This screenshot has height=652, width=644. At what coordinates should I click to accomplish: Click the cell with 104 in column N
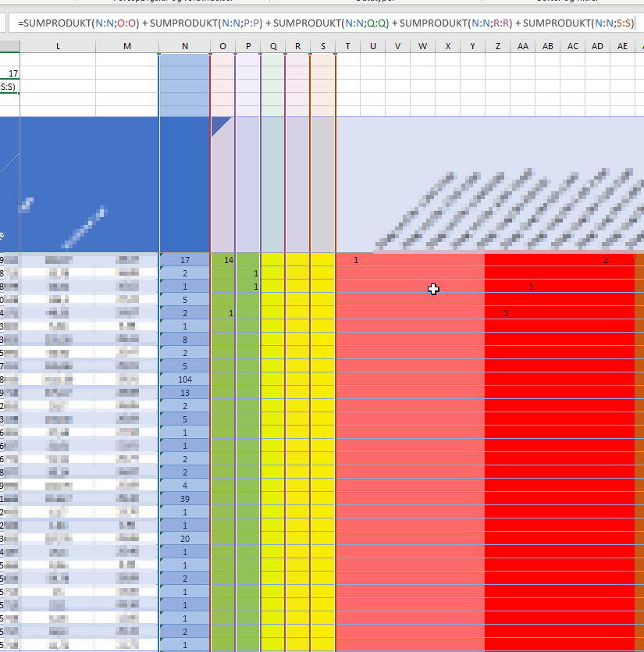tap(184, 379)
